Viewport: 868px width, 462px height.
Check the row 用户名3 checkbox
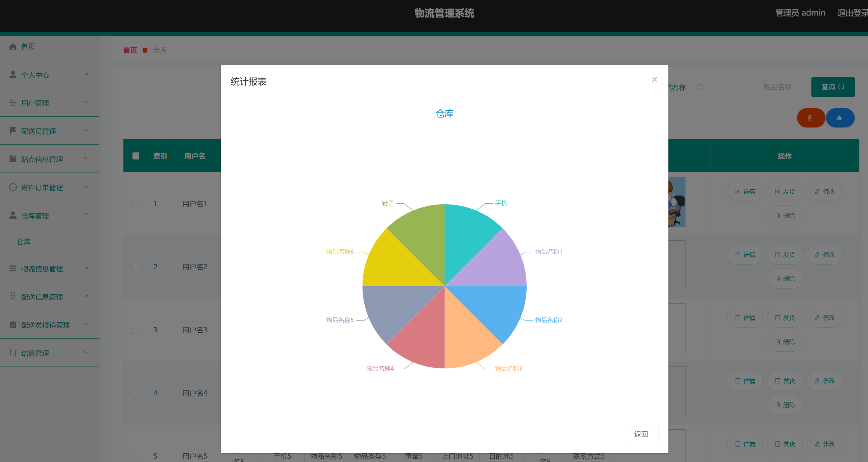pyautogui.click(x=135, y=330)
